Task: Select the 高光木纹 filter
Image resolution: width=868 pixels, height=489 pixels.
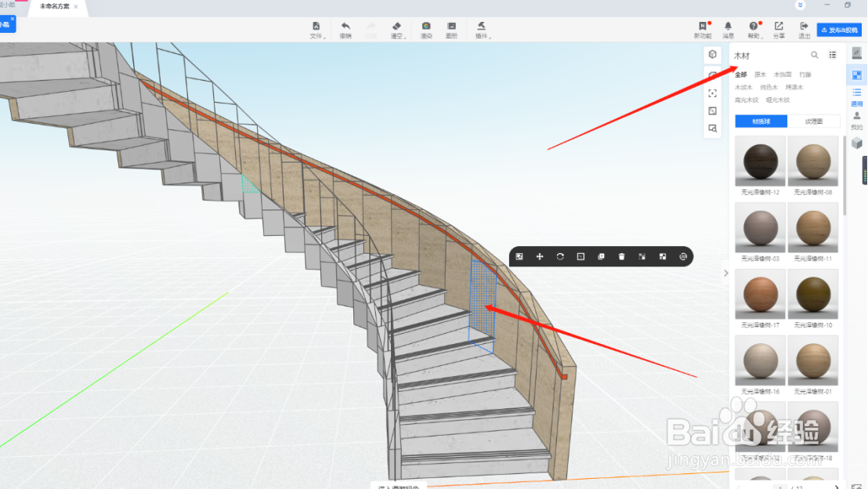Action: click(x=747, y=100)
